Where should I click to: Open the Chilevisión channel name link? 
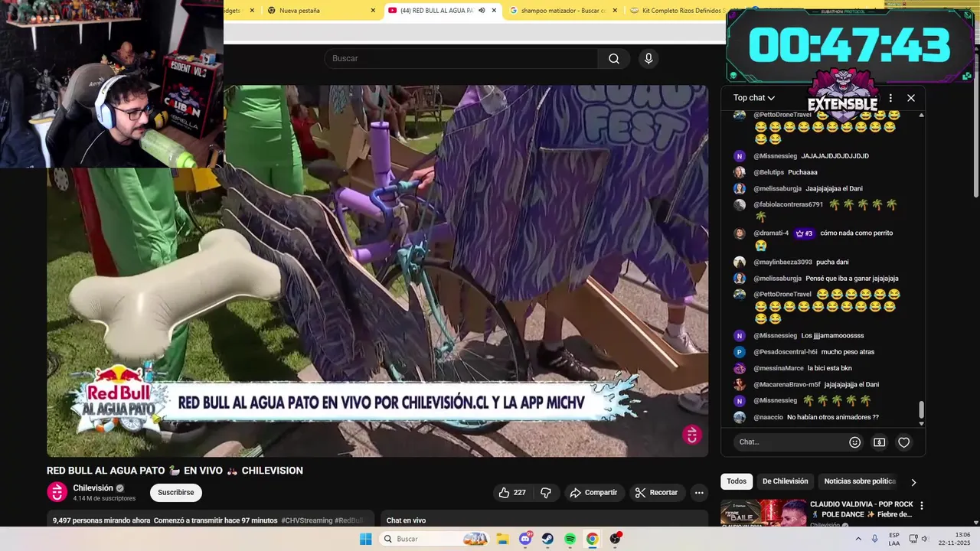point(93,488)
